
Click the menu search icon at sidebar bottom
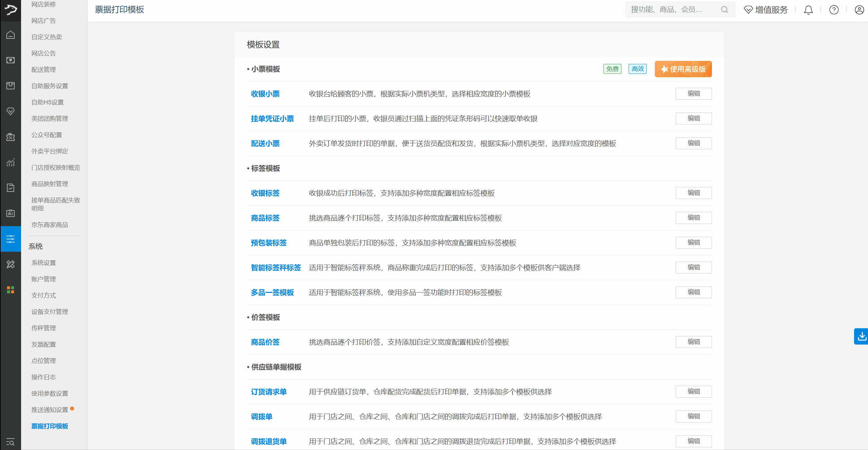(x=11, y=442)
